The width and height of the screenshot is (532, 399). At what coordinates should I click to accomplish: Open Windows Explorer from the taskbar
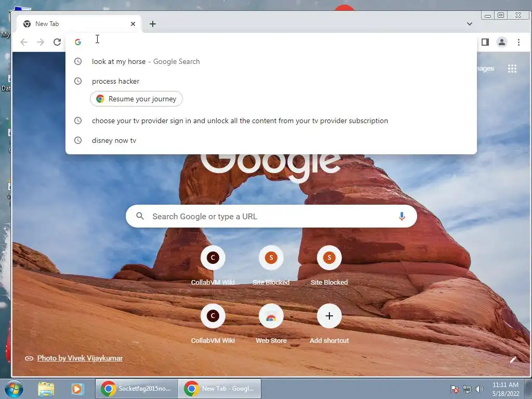46,389
